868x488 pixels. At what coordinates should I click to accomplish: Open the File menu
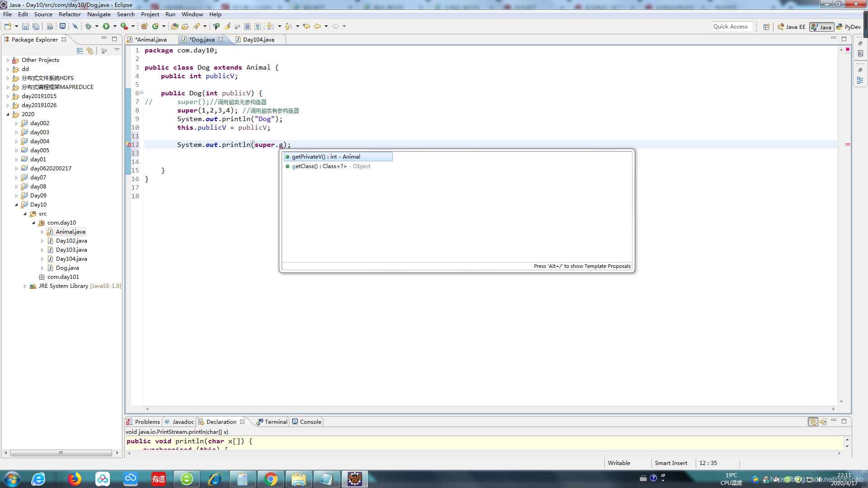pyautogui.click(x=8, y=14)
